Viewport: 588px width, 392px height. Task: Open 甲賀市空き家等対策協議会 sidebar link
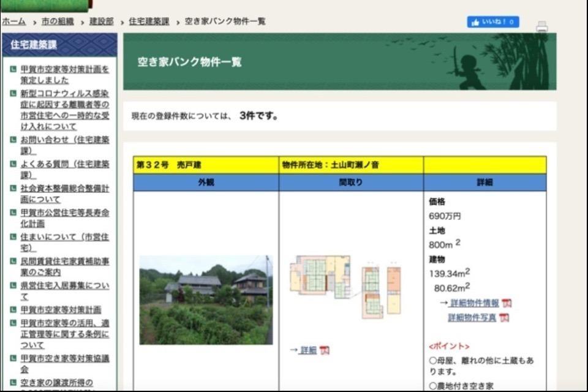click(64, 364)
